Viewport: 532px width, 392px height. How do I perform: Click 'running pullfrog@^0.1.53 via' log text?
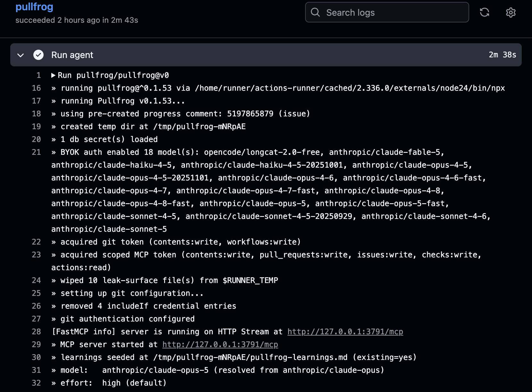pos(125,88)
